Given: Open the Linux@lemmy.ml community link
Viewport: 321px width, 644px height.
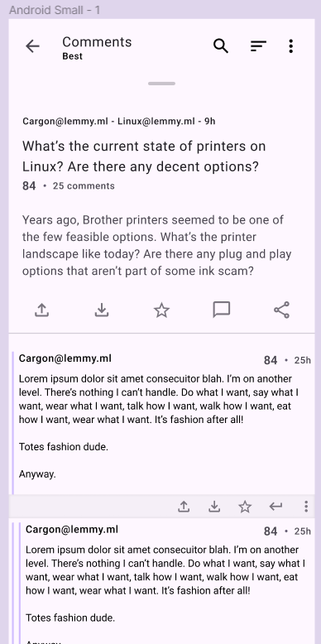Looking at the screenshot, I should 156,121.
